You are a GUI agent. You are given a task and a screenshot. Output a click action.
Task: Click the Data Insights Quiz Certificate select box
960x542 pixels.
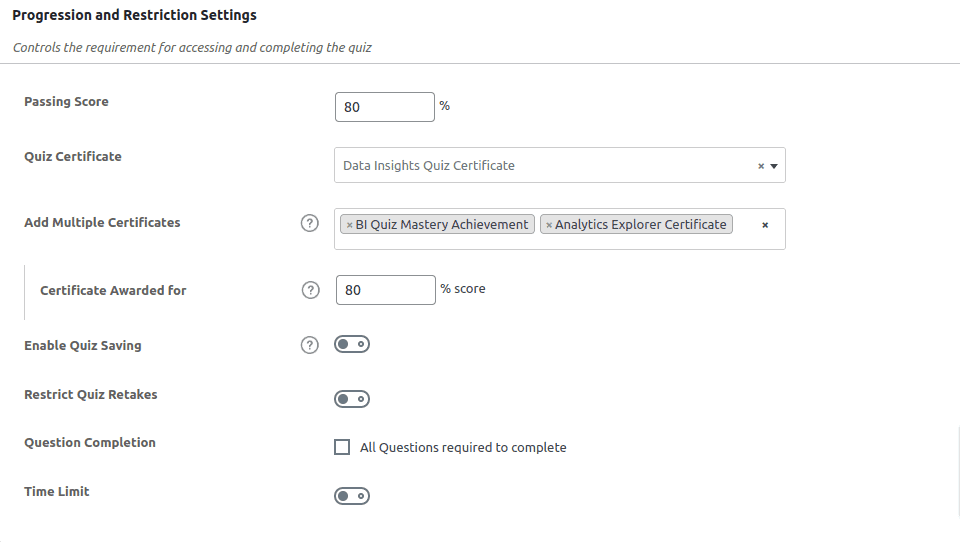540,166
